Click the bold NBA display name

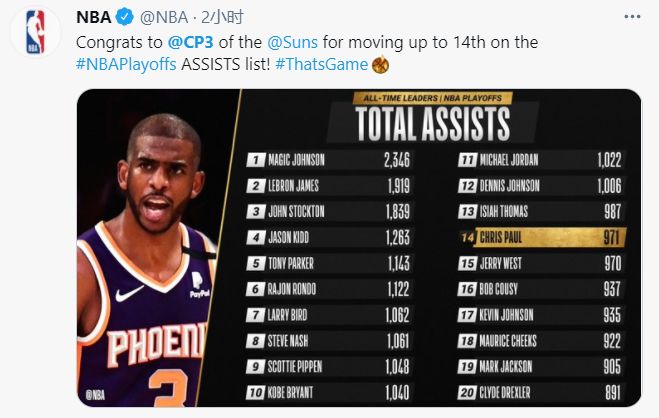[95, 18]
